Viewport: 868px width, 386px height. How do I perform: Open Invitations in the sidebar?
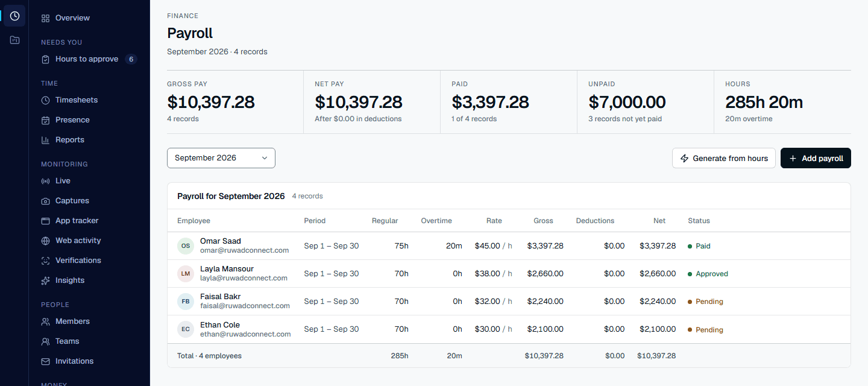pos(89,361)
